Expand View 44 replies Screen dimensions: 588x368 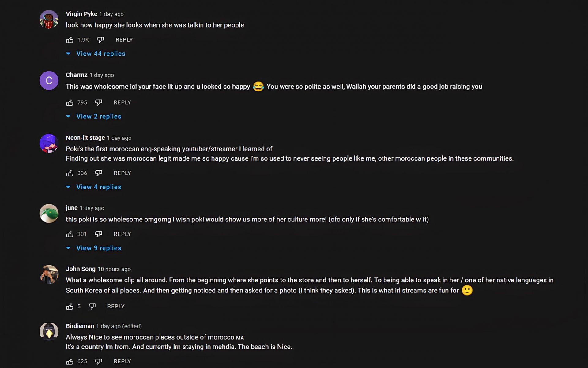coord(100,54)
